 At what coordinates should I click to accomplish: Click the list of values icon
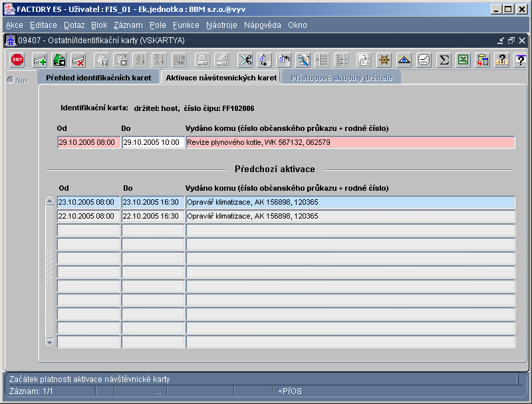coord(322,60)
